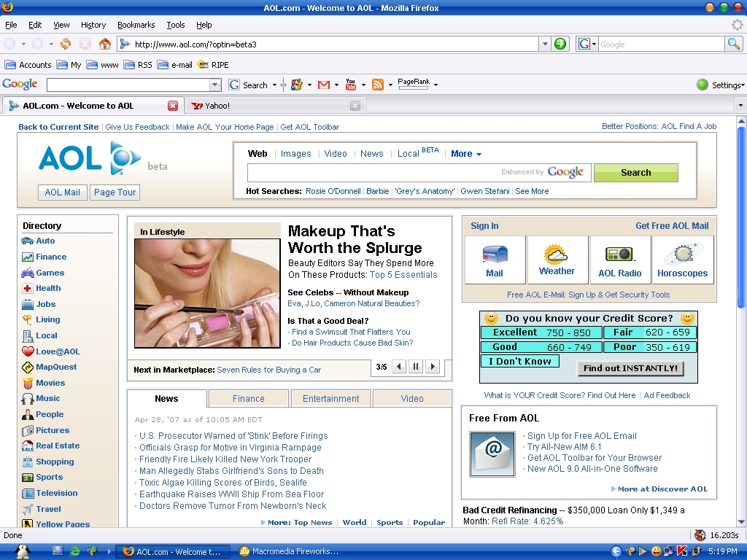Open the PageRank dropdown arrow

point(436,85)
